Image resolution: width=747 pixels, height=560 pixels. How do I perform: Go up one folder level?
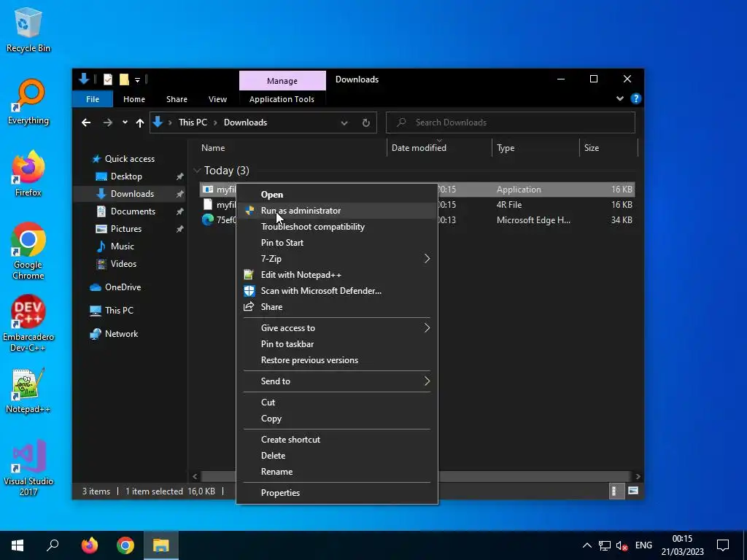(139, 122)
